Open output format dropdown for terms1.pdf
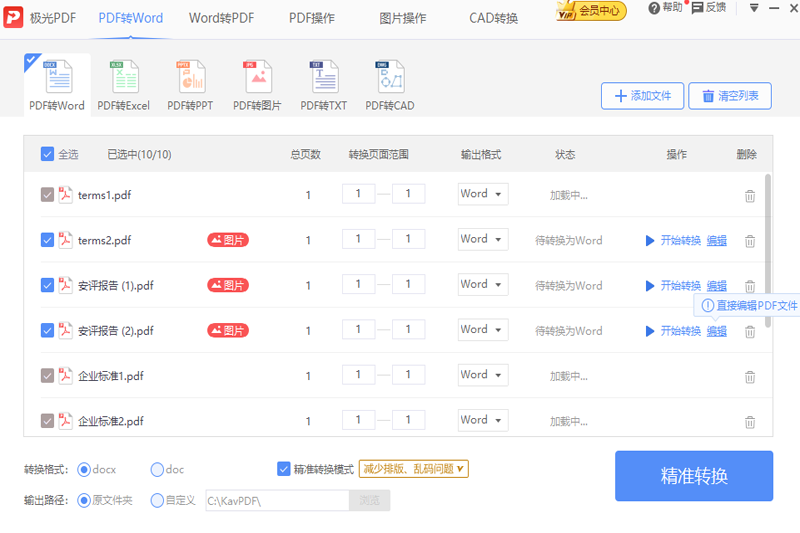Viewport: 800px width, 533px height. click(483, 194)
